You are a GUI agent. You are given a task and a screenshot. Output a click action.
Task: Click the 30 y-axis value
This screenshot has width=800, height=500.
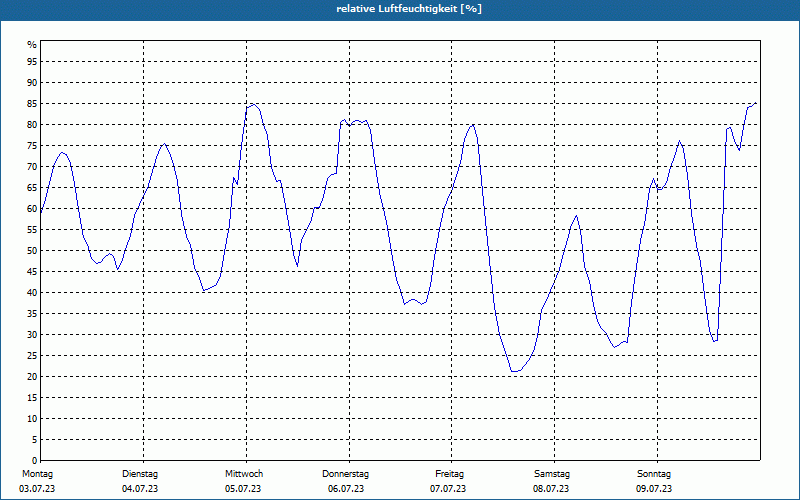tap(32, 335)
